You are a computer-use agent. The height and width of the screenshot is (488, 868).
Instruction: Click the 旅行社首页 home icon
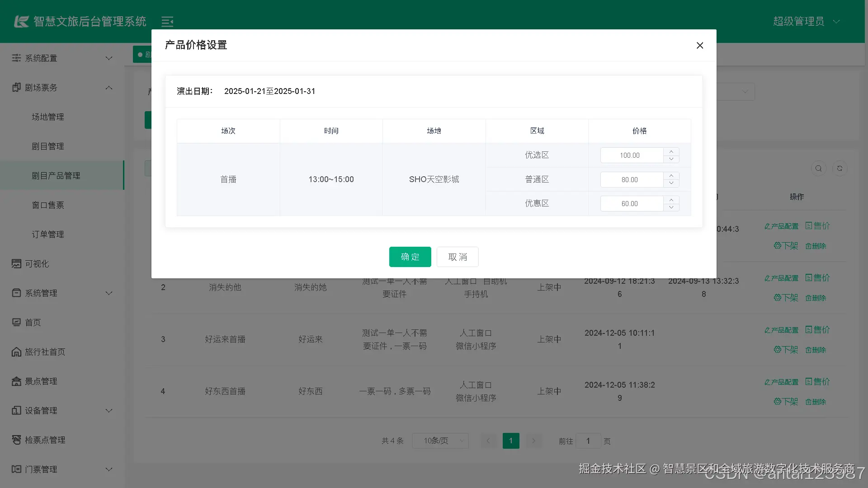click(16, 352)
